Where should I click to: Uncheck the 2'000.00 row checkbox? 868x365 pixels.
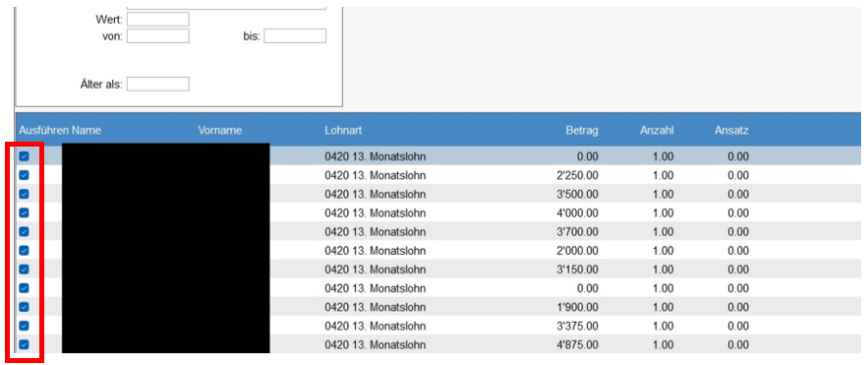(24, 251)
